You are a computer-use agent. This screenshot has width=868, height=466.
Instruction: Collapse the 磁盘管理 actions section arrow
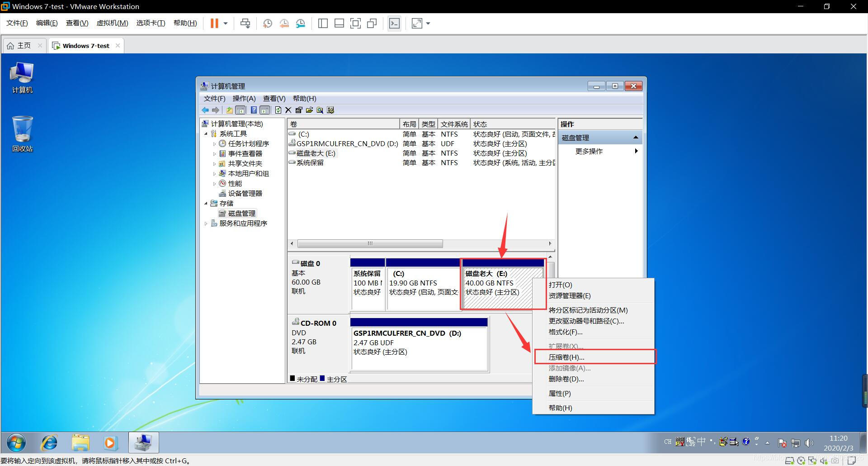636,138
